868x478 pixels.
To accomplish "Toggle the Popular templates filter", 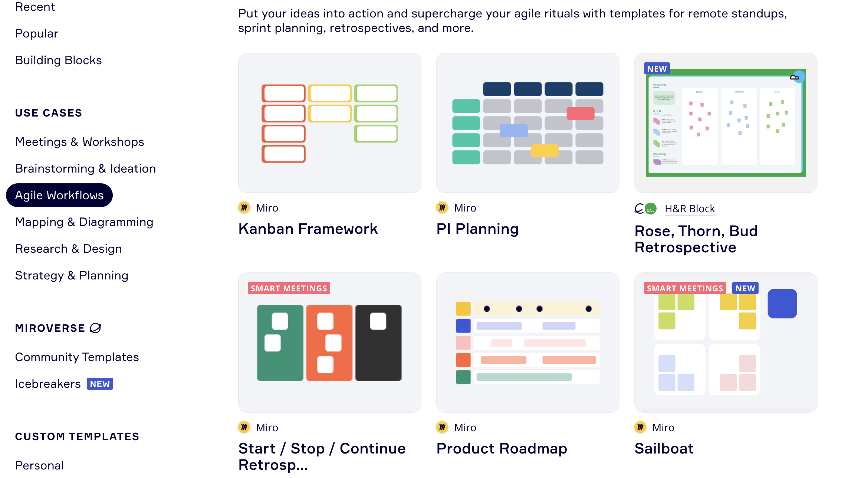I will [36, 33].
